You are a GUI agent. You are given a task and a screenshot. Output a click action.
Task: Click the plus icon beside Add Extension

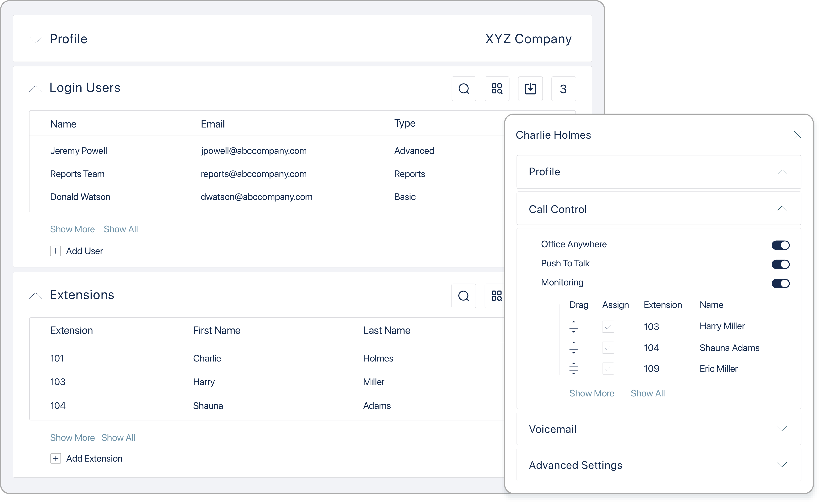[x=55, y=459]
